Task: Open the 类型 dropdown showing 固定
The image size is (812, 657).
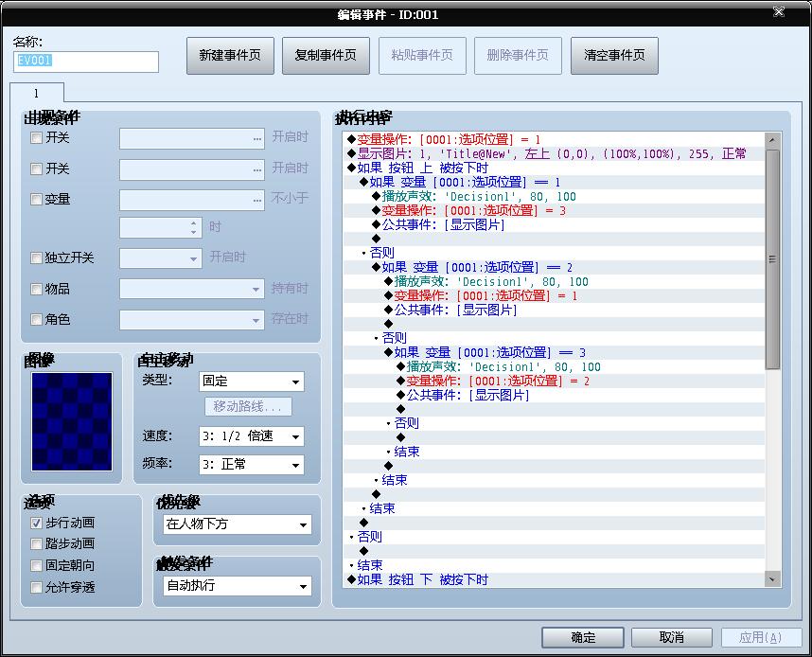Action: tap(251, 382)
